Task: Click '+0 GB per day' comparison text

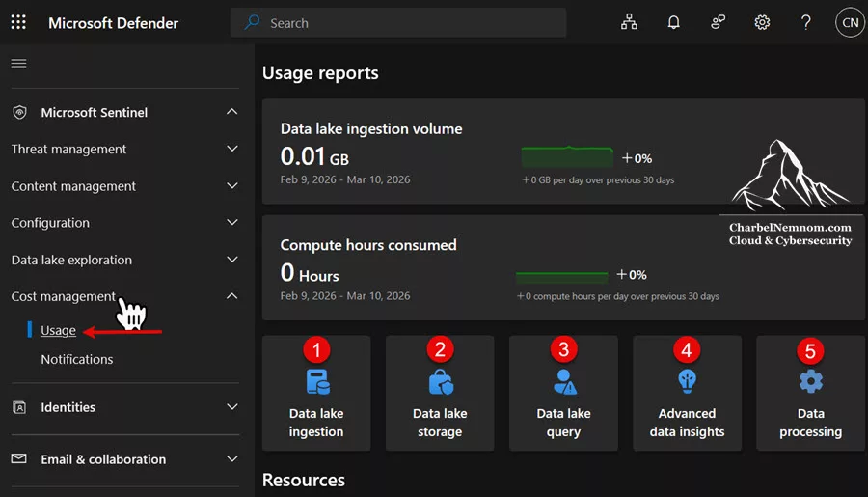Action: pos(598,180)
